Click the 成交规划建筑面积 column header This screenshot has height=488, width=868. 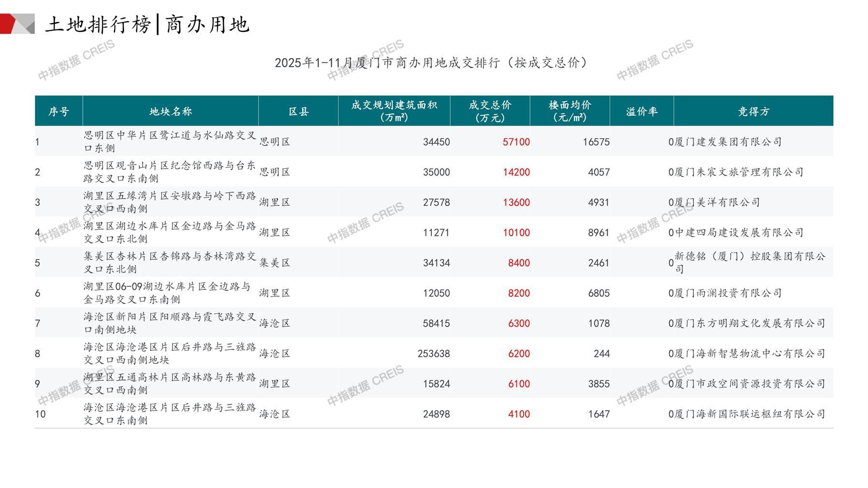click(394, 112)
